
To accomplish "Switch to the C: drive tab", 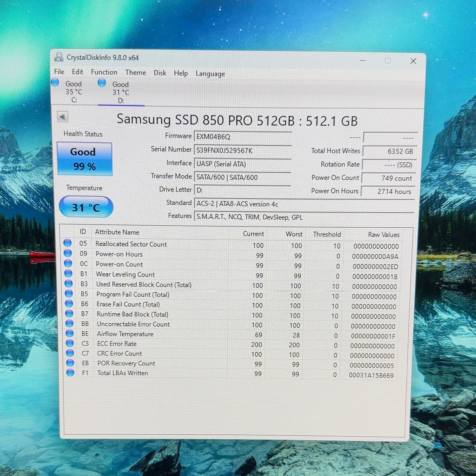I will [x=74, y=92].
